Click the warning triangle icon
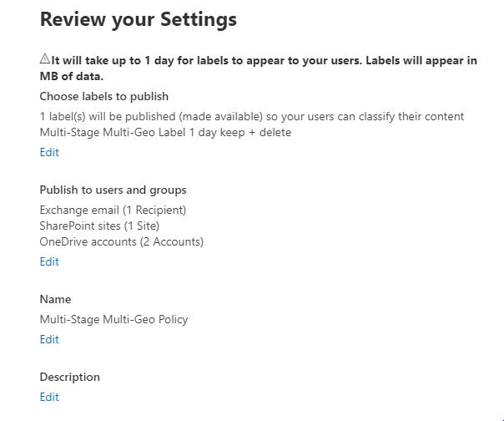This screenshot has width=504, height=421. coord(45,59)
